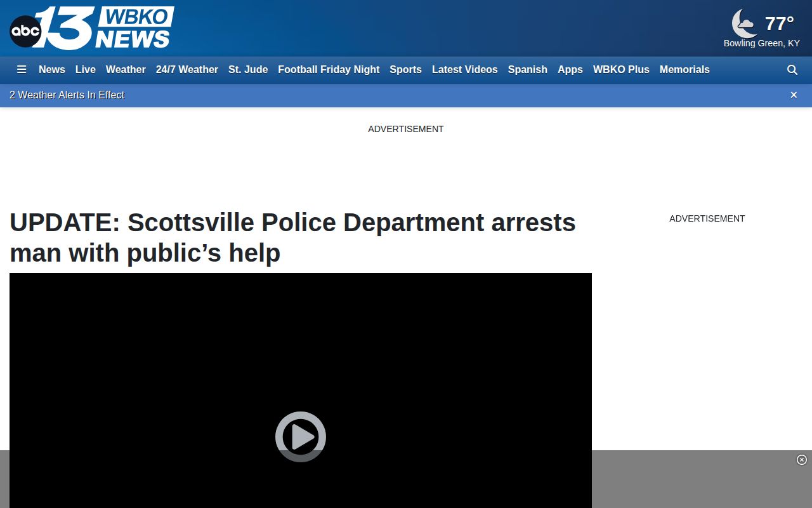Image resolution: width=812 pixels, height=508 pixels.
Task: Click Bowling Green, KY location text
Action: [x=762, y=43]
